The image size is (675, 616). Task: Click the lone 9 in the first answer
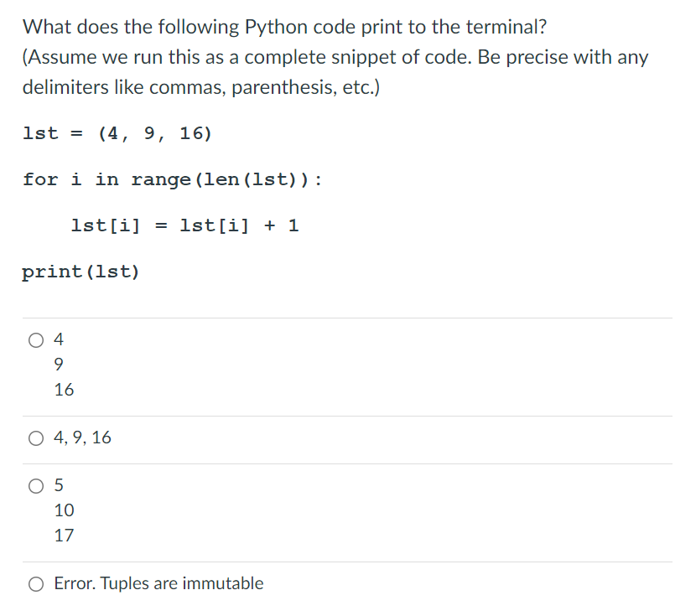(x=59, y=365)
